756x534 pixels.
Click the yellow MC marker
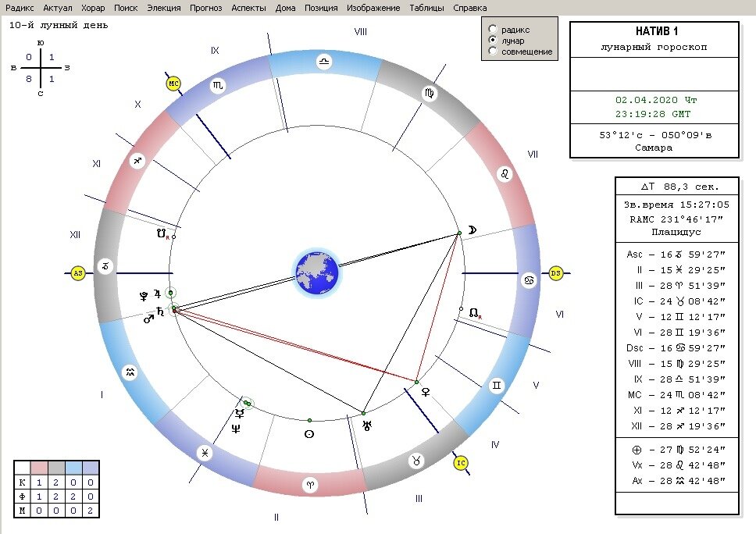[x=173, y=84]
